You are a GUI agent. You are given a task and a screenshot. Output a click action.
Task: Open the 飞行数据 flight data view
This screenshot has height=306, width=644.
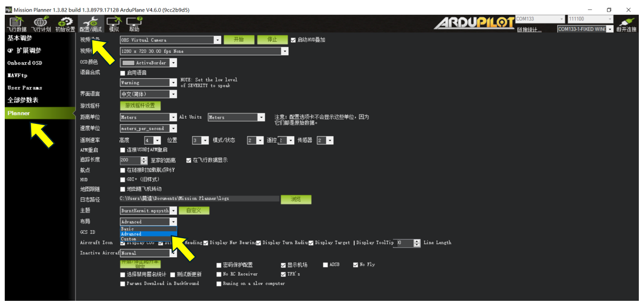(x=16, y=24)
